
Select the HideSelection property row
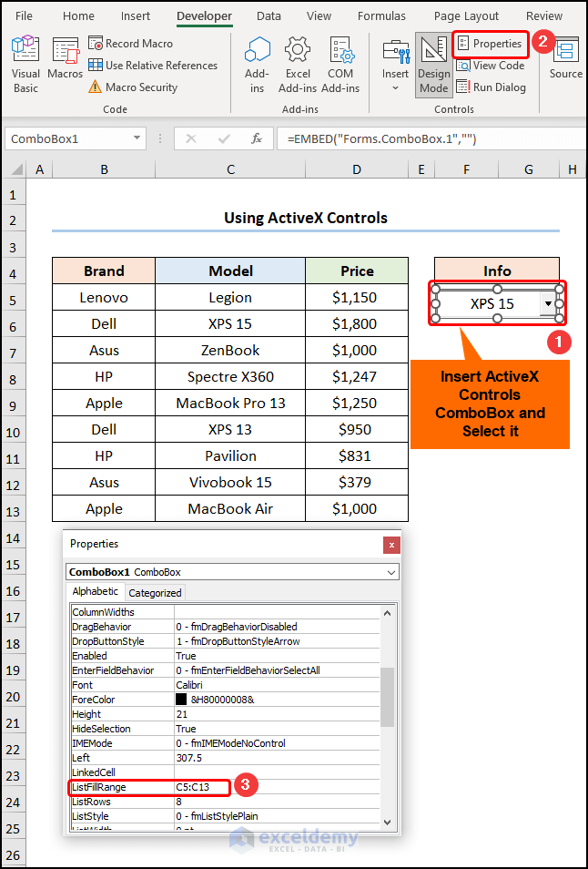point(226,729)
